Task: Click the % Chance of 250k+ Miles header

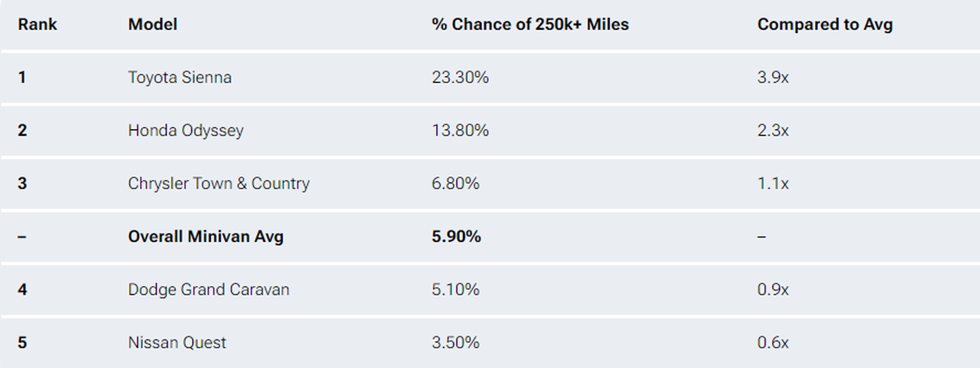Action: point(530,24)
